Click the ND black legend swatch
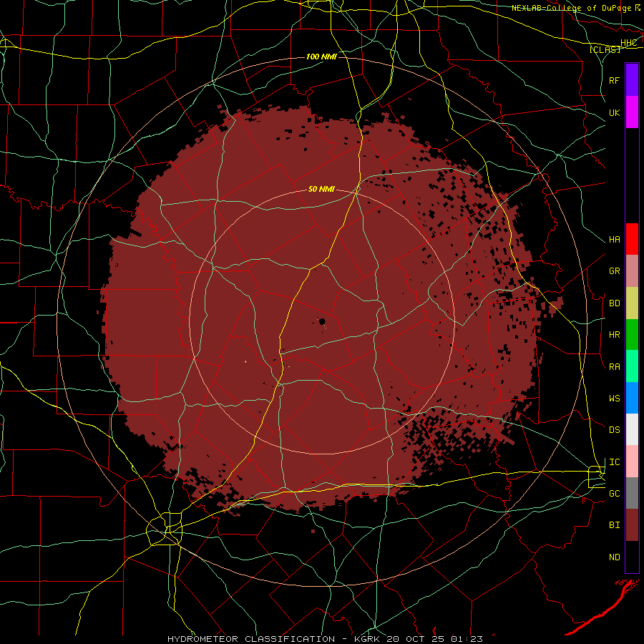 pyautogui.click(x=632, y=557)
